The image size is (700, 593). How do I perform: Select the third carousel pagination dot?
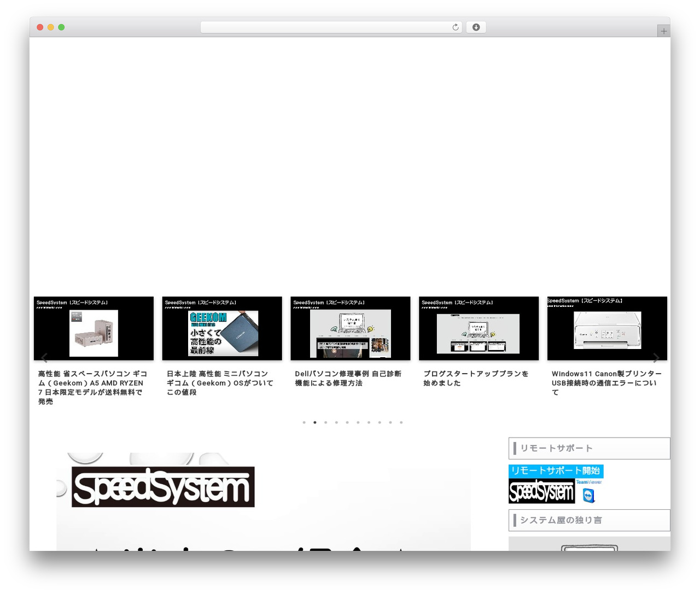coord(325,422)
